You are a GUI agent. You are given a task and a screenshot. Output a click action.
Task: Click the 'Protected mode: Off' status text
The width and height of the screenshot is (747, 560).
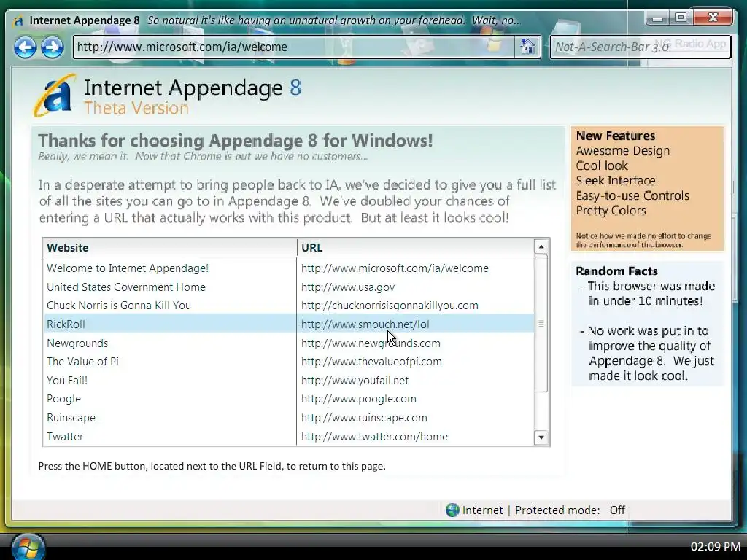coord(570,510)
